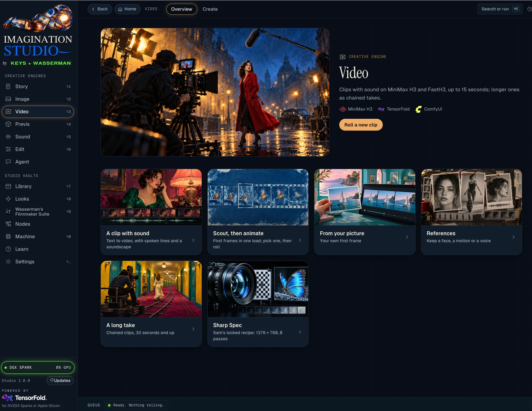
Task: Select Video in the sidebar
Action: click(x=38, y=111)
